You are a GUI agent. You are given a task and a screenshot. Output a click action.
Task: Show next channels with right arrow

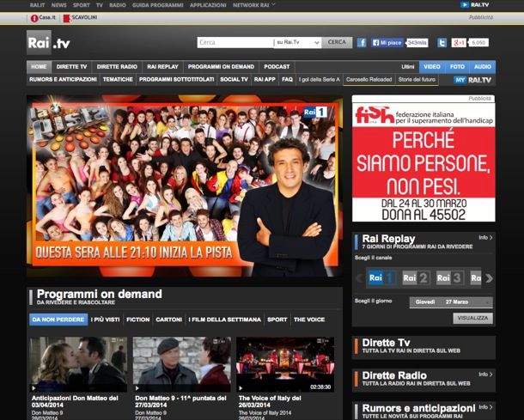coord(489,278)
